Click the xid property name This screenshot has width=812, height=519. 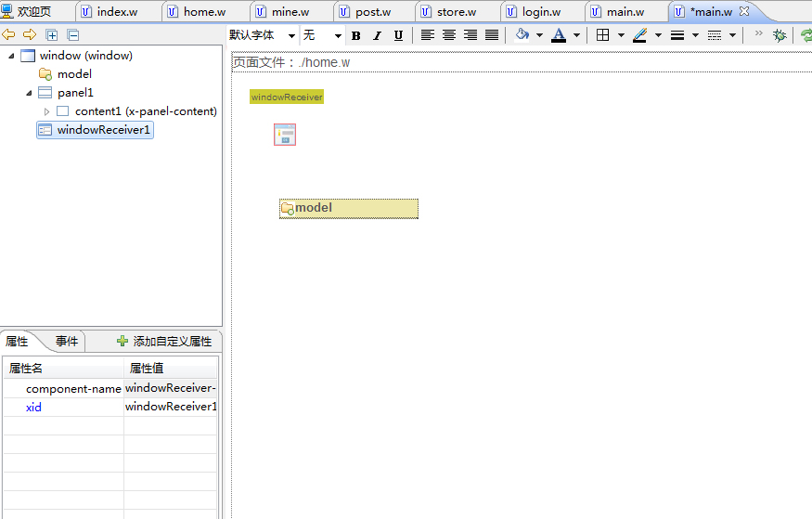[x=33, y=407]
